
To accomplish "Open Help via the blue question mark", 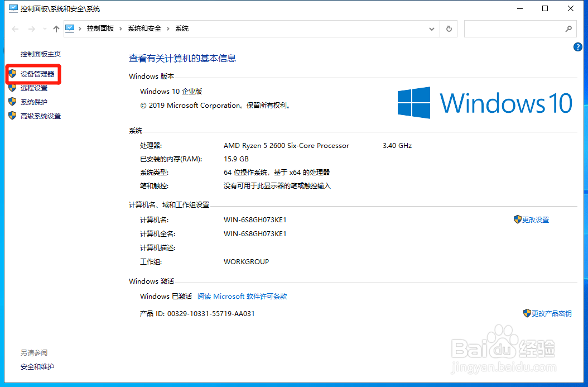I will 577,47.
